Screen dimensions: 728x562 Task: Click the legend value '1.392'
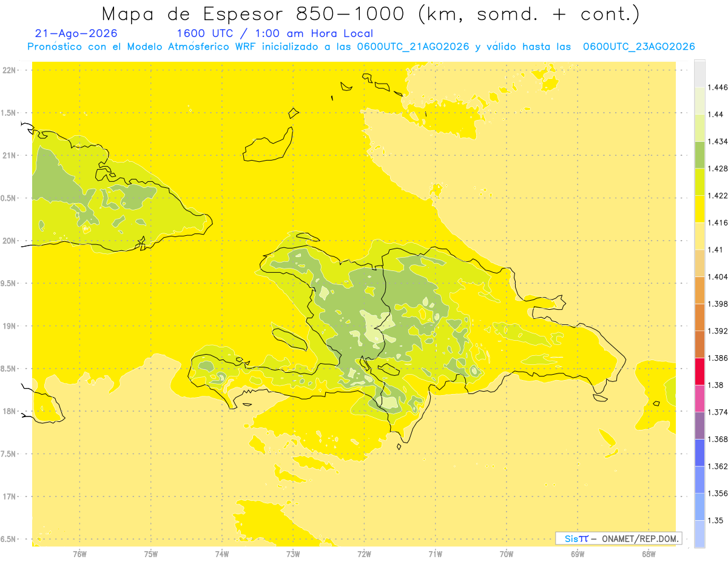click(x=717, y=331)
